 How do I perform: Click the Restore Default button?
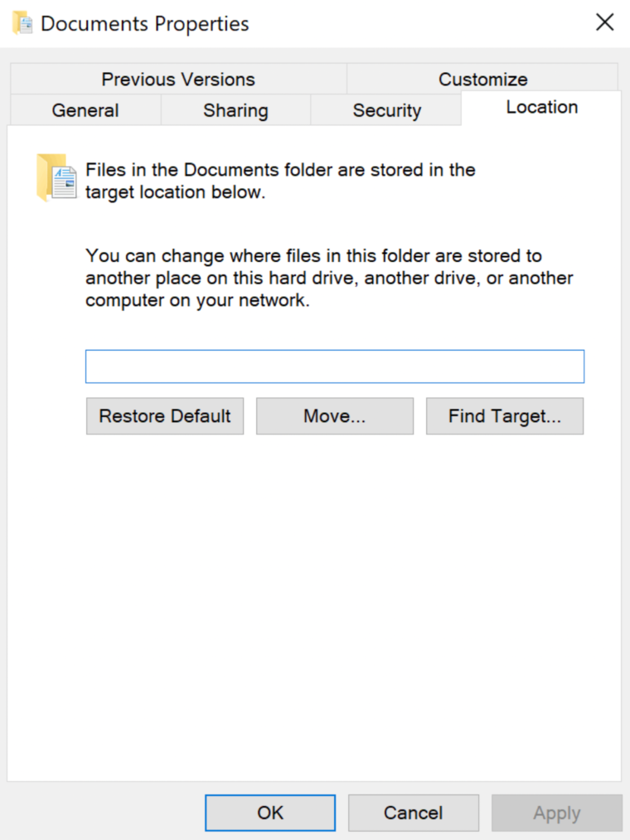tap(164, 415)
